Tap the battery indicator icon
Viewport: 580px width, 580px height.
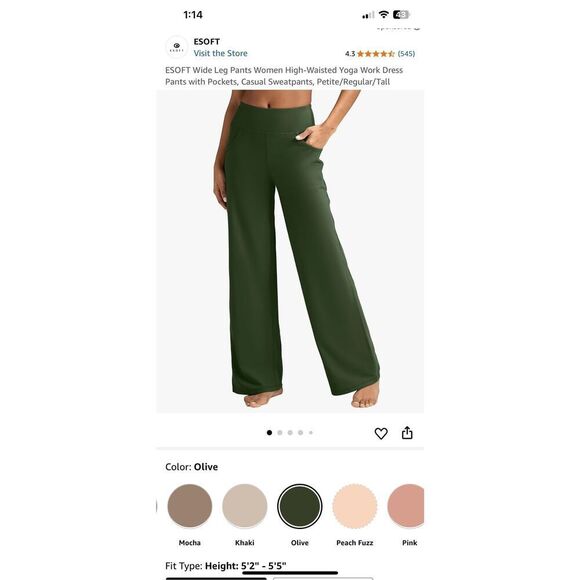click(x=401, y=14)
